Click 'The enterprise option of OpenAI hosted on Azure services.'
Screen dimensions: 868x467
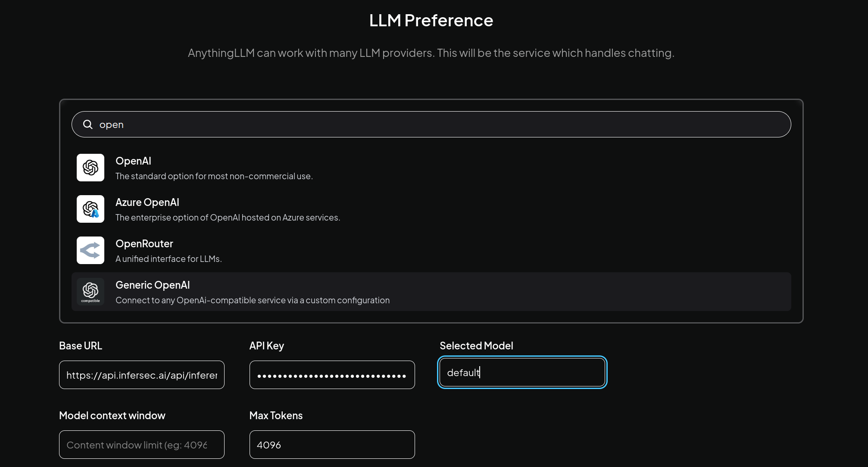(x=228, y=218)
